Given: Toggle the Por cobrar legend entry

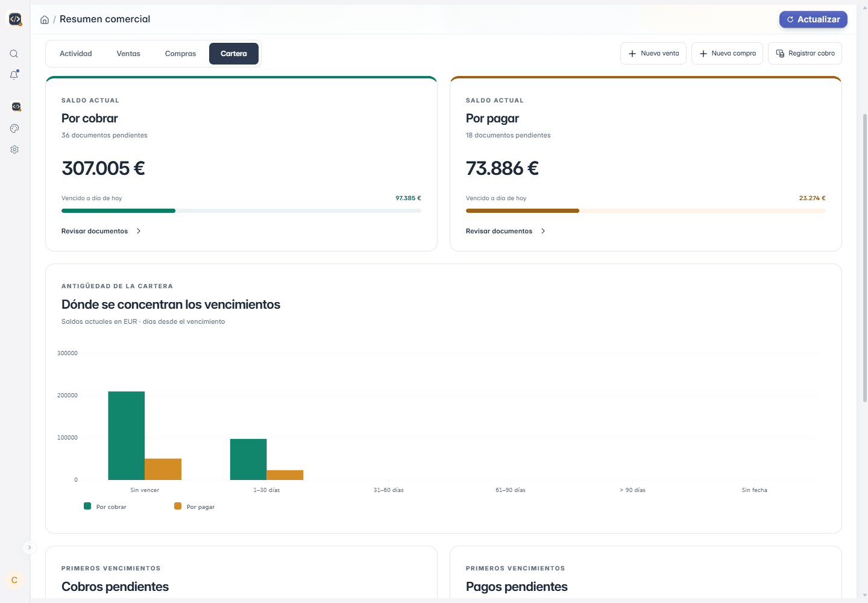Looking at the screenshot, I should tap(105, 507).
